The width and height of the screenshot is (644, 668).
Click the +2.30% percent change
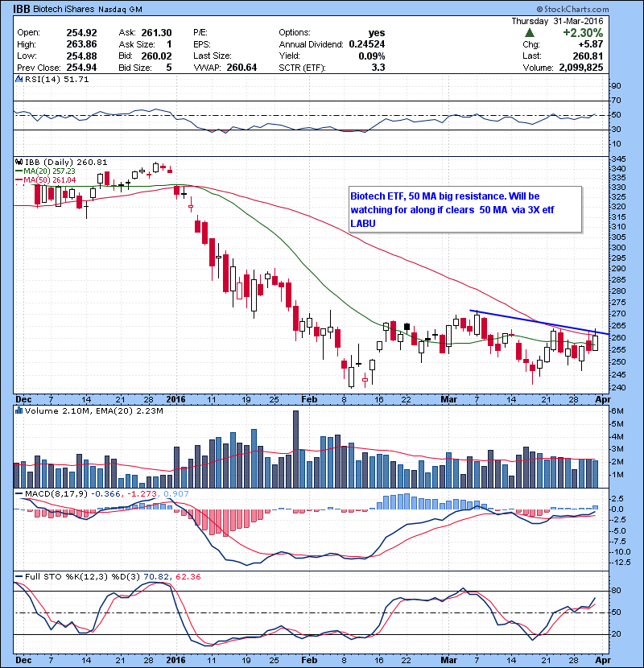[x=583, y=33]
